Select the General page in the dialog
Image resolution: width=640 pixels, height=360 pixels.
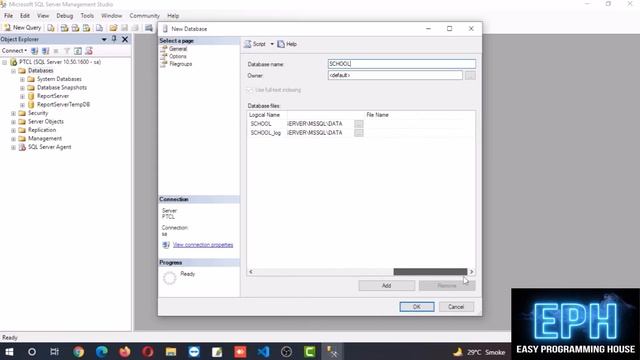[178, 49]
